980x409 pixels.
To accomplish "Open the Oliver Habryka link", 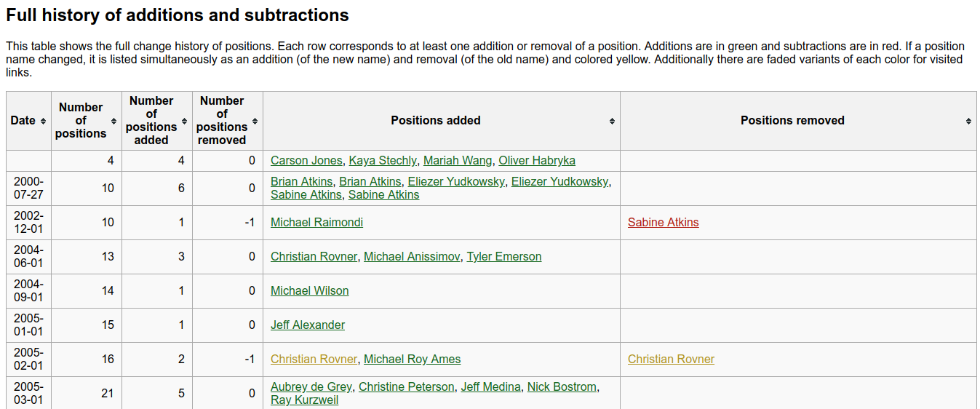I will click(x=536, y=161).
